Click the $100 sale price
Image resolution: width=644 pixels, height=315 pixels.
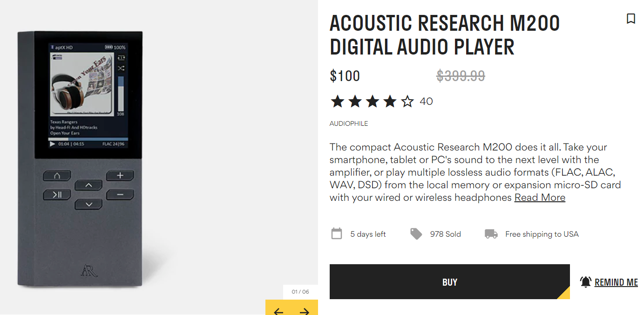click(345, 76)
